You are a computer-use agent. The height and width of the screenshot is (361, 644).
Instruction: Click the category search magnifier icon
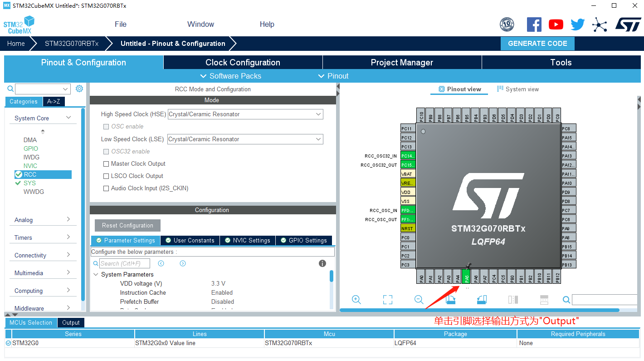pyautogui.click(x=10, y=89)
